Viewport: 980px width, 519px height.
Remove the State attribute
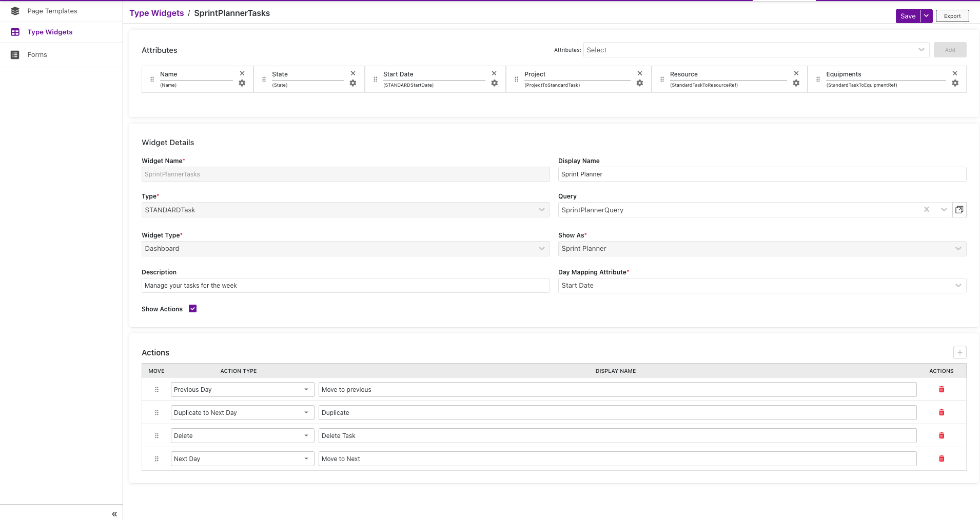(x=353, y=73)
